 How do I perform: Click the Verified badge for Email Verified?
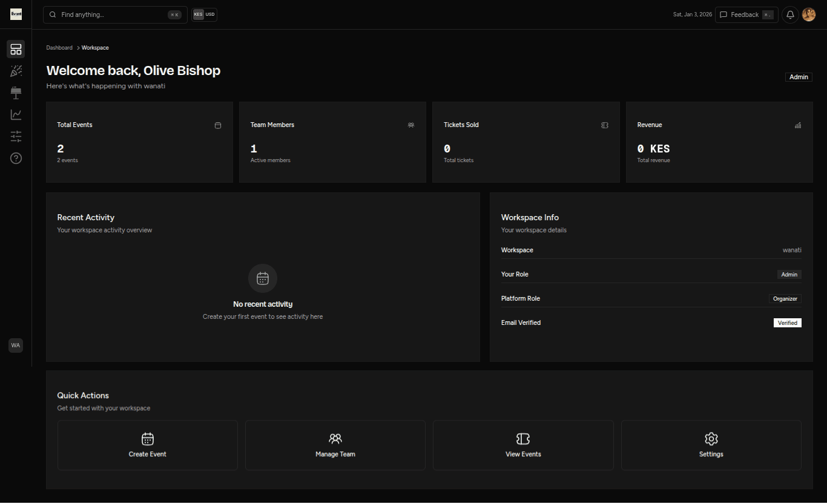pos(787,322)
